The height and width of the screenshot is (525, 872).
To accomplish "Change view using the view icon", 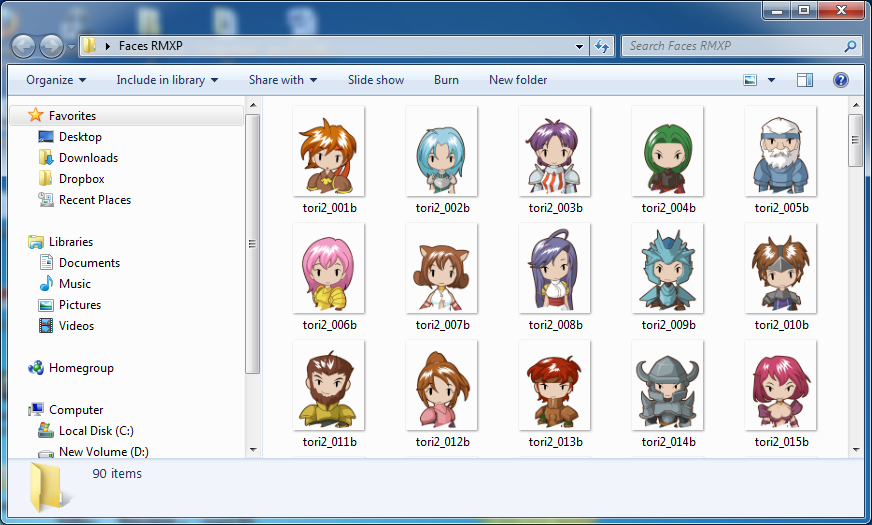I will click(x=750, y=80).
